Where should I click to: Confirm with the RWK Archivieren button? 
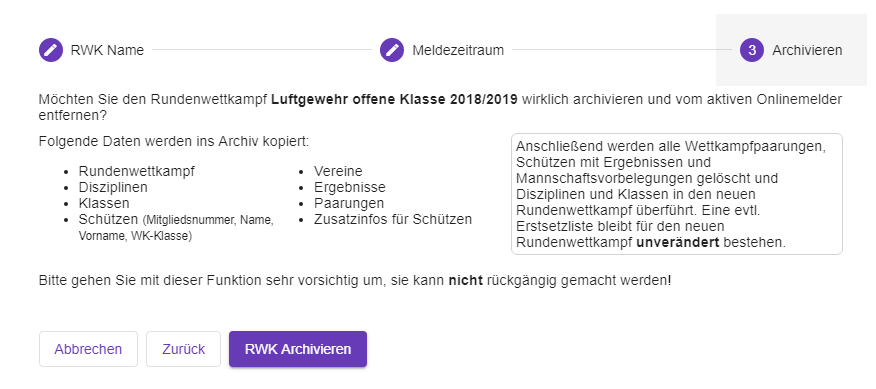click(x=298, y=349)
